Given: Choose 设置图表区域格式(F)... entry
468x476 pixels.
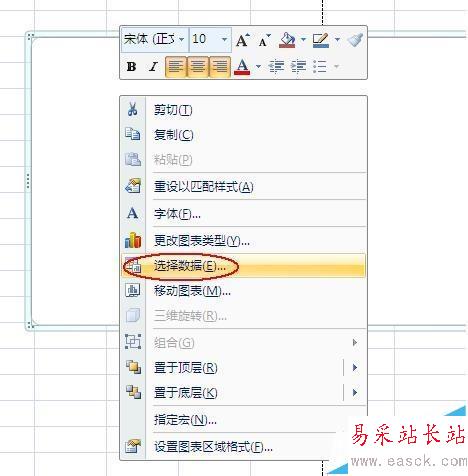Looking at the screenshot, I should point(244,447).
